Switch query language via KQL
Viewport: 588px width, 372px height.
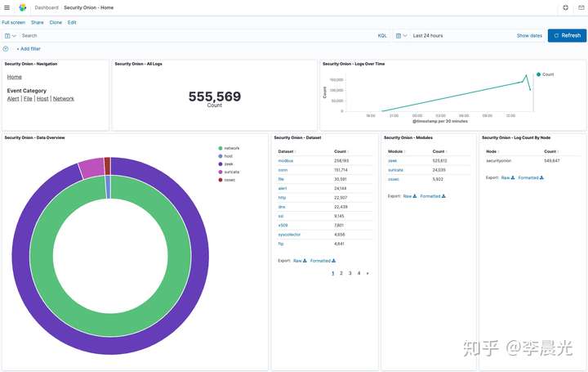tap(382, 36)
